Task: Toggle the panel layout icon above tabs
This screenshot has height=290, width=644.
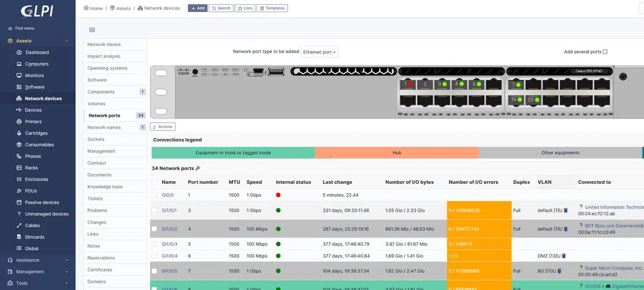Action: pos(92,30)
